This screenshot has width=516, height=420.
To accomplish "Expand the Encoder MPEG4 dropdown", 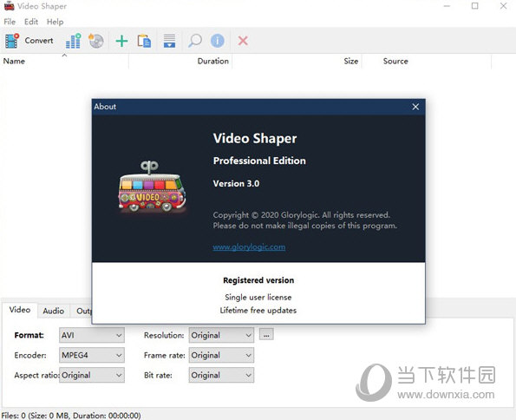I will pyautogui.click(x=92, y=355).
